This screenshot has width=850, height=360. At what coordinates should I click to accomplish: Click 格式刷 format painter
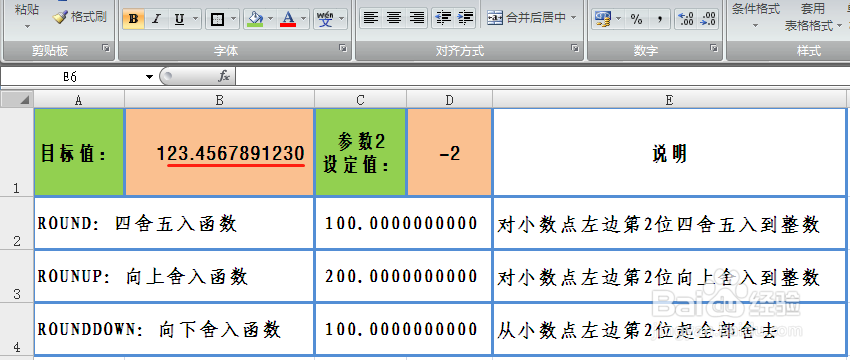coord(80,17)
